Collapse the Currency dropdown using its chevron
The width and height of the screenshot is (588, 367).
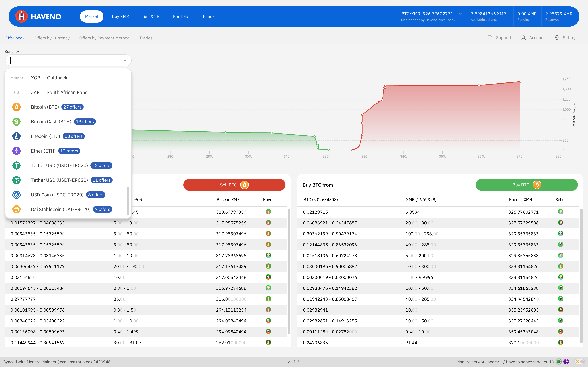[125, 60]
